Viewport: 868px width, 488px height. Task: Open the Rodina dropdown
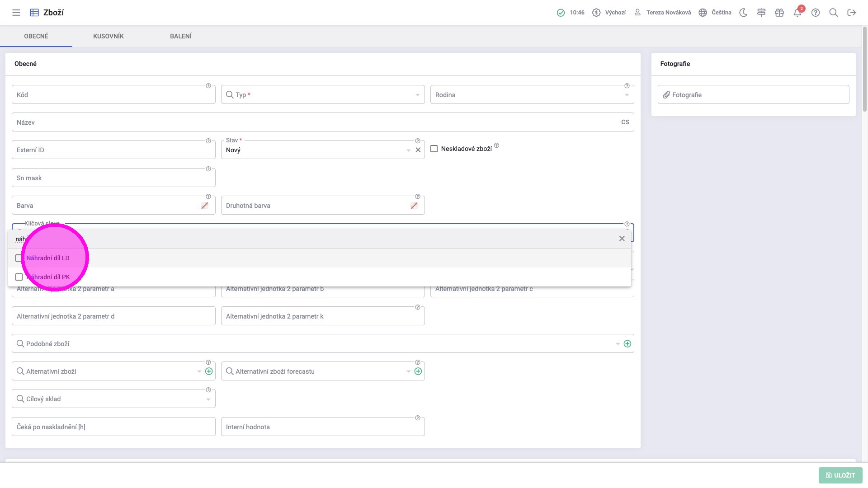click(627, 95)
